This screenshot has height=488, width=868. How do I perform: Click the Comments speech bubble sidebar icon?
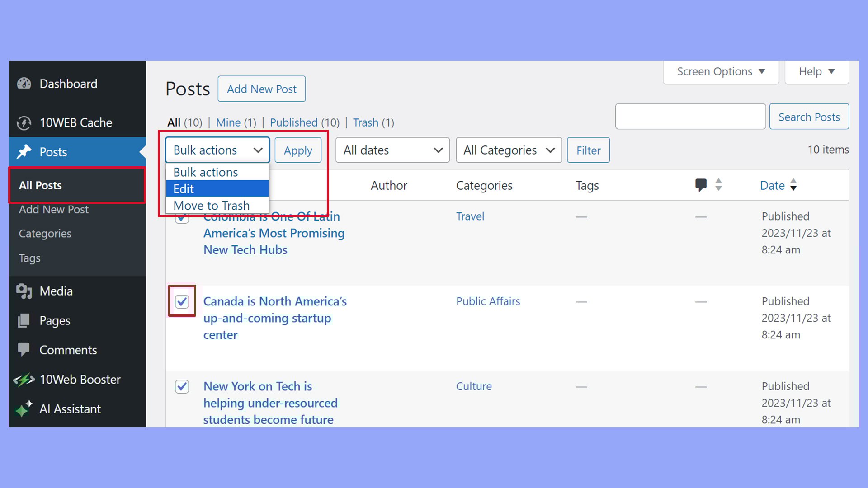[x=24, y=350]
